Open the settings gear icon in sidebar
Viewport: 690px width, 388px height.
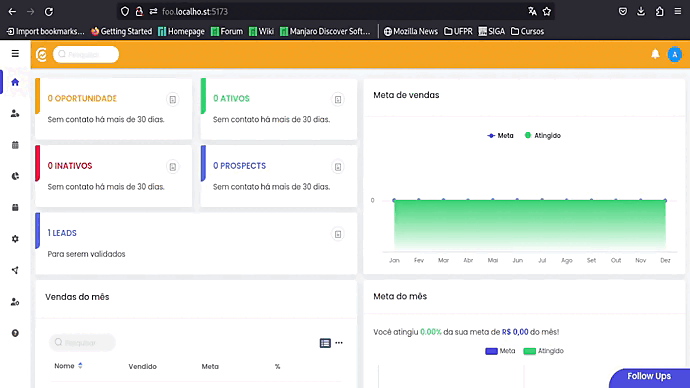click(15, 239)
